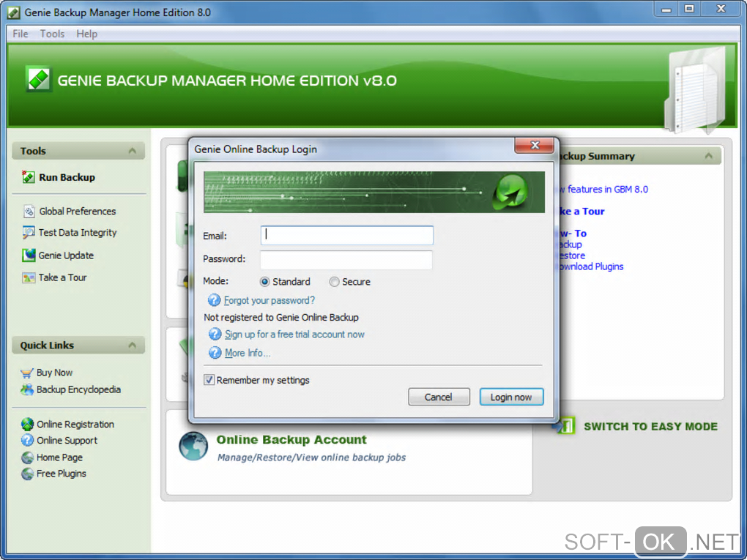Click the Global Preferences icon

click(x=29, y=211)
